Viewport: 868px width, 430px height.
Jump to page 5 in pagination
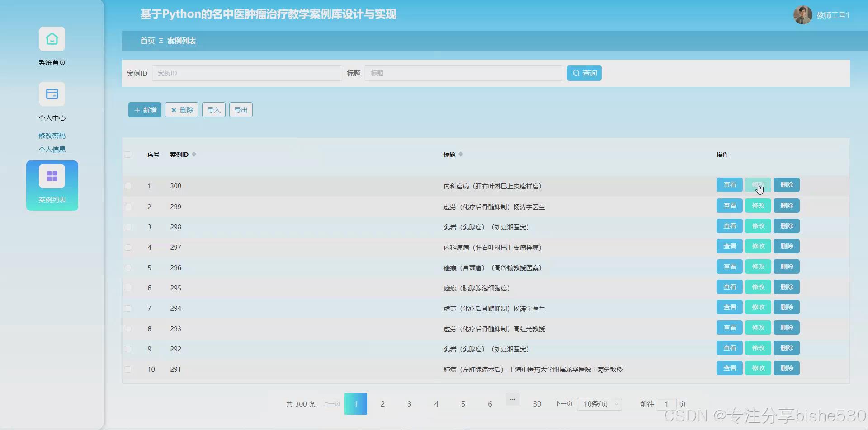pos(463,403)
